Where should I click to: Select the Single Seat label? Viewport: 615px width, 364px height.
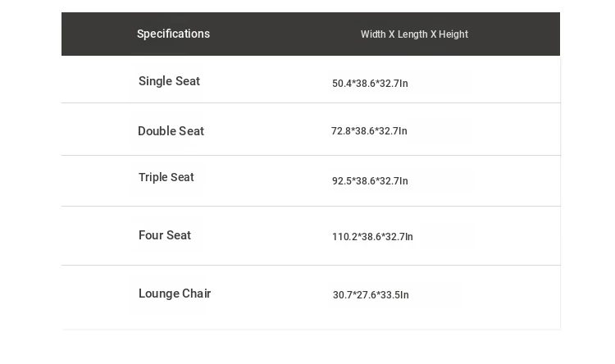tap(169, 81)
